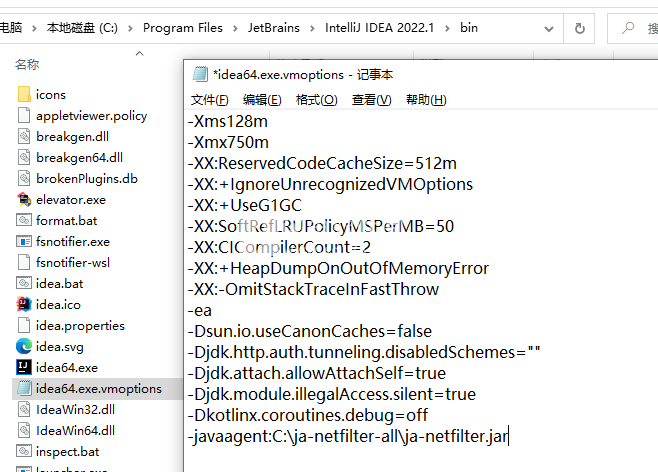The width and height of the screenshot is (658, 472).
Task: Open 格式(O) menu in Notepad
Action: tap(316, 100)
